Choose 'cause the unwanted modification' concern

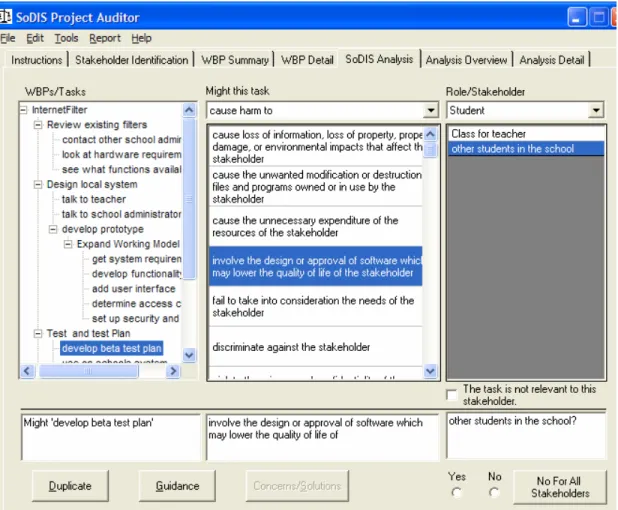tap(316, 187)
